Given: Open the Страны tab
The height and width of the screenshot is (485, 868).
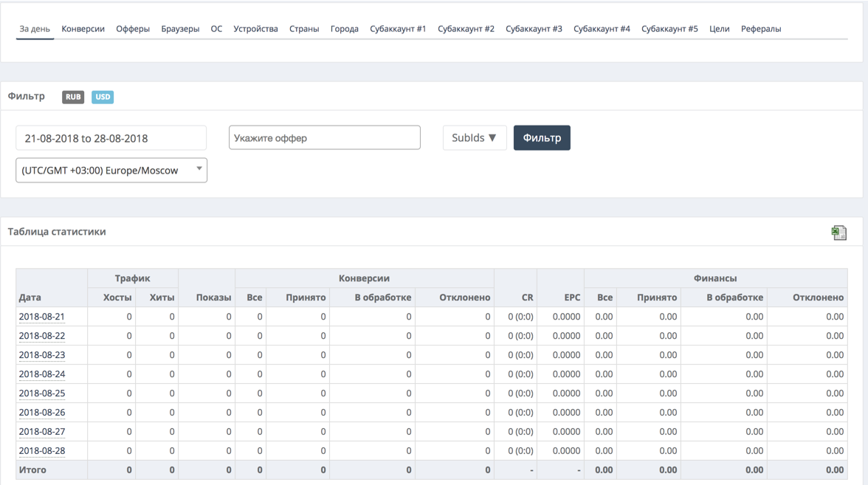Looking at the screenshot, I should (304, 29).
